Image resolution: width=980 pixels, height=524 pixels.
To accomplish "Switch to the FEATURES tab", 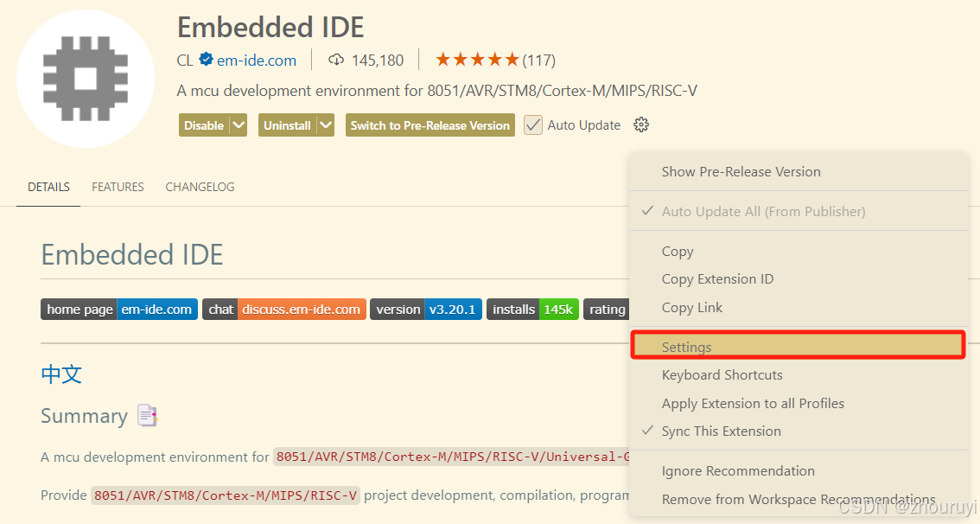I will pos(118,187).
